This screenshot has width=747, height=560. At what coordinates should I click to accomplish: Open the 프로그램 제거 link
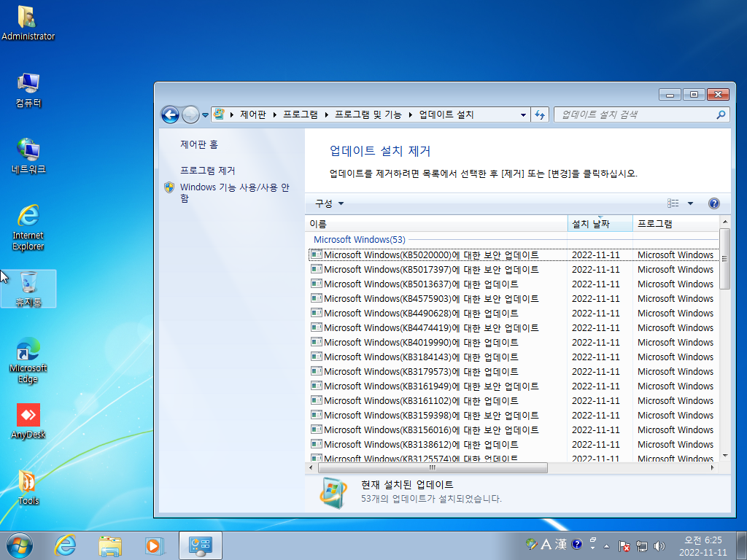tap(208, 171)
